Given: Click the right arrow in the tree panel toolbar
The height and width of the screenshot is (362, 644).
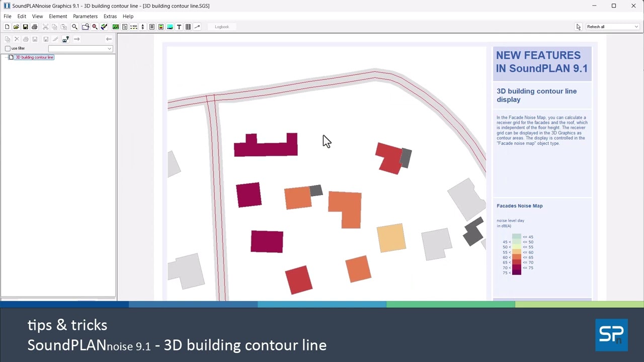Looking at the screenshot, I should [x=76, y=39].
